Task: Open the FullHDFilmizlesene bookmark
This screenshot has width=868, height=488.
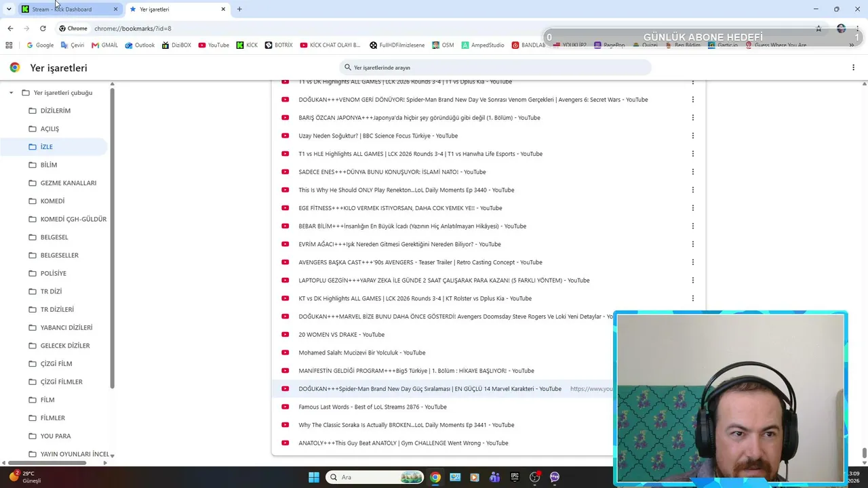Action: click(x=397, y=45)
